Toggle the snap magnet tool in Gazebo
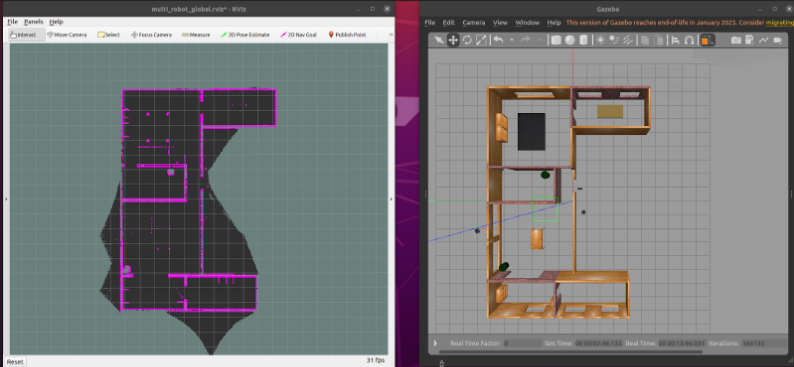This screenshot has height=367, width=794. (x=689, y=40)
